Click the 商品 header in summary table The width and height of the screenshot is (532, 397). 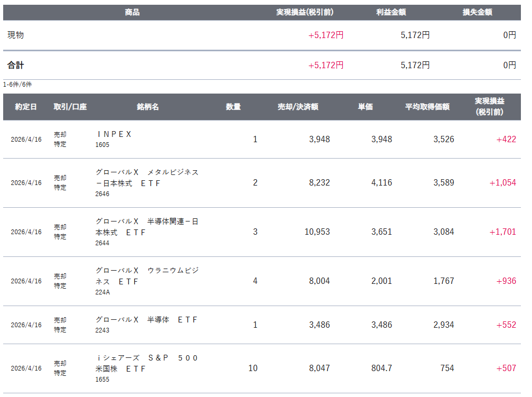click(x=132, y=12)
